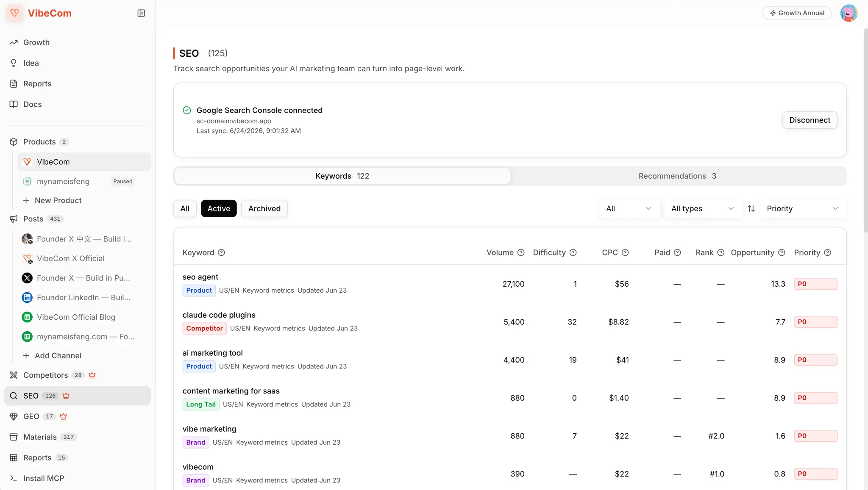The width and height of the screenshot is (868, 490).
Task: Click the Keyword column help icon
Action: tap(221, 253)
